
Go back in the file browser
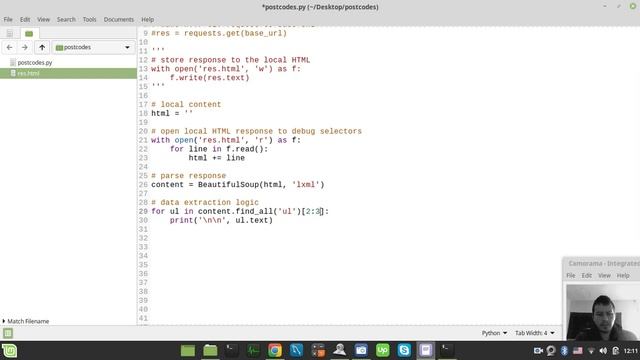point(9,47)
